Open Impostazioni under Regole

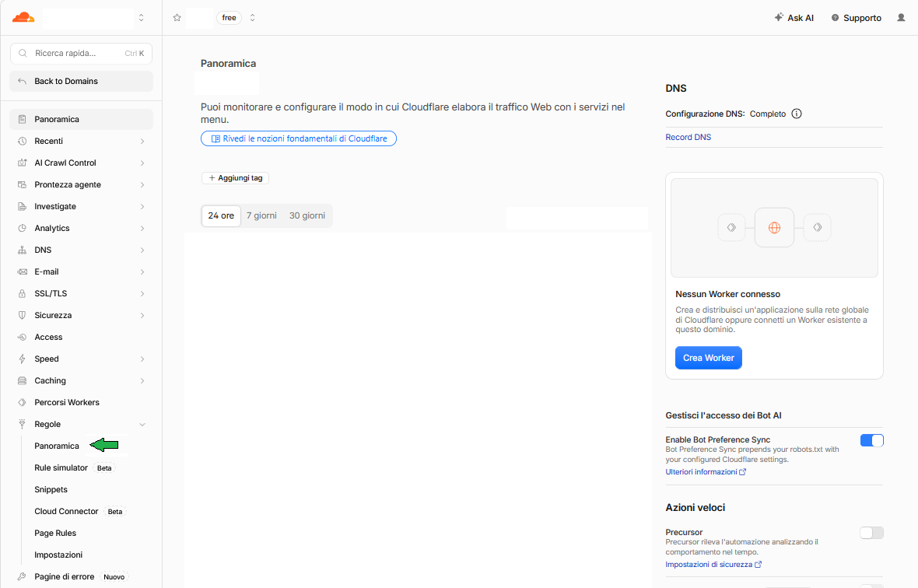click(x=58, y=555)
